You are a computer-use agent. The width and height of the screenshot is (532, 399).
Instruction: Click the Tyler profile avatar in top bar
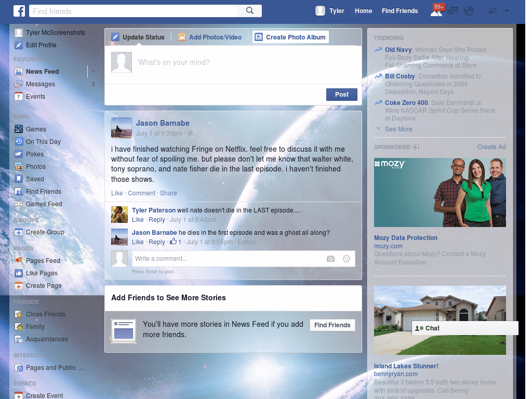point(320,11)
